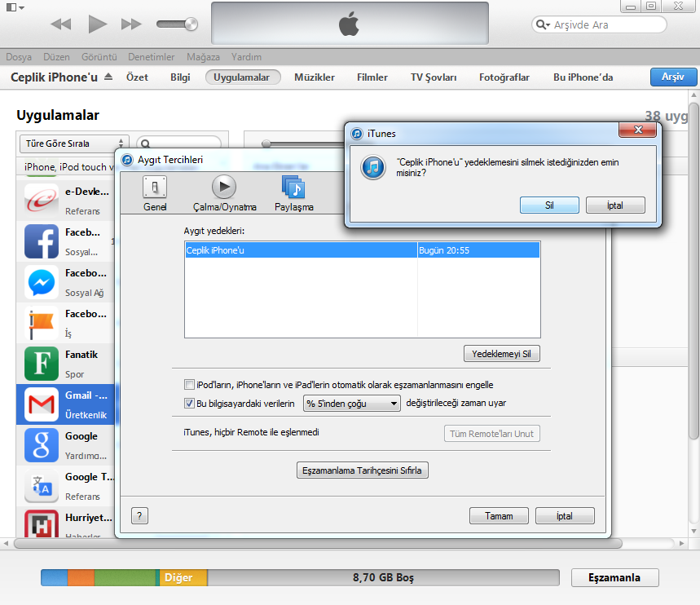This screenshot has height=605, width=700.
Task: Click 'Eşzamanlama Tarihçesini Sıfırla' button
Action: coord(362,470)
